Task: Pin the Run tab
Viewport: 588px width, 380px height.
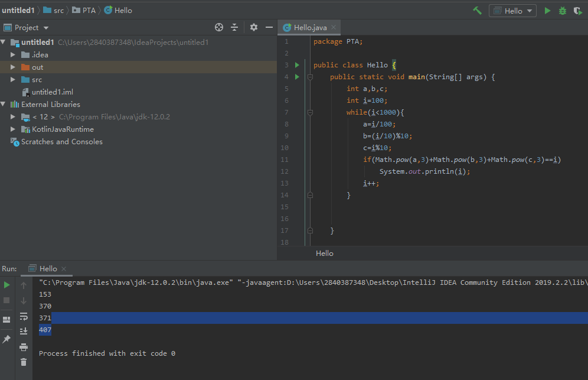Action: (7, 339)
